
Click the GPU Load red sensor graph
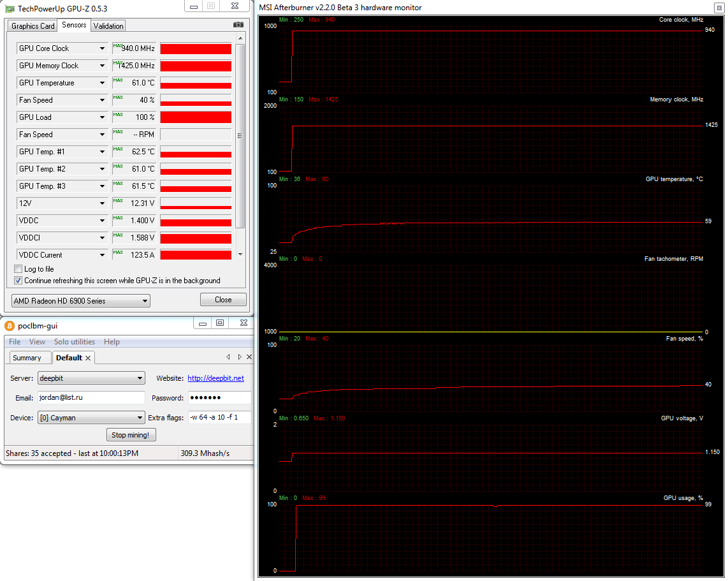[196, 117]
